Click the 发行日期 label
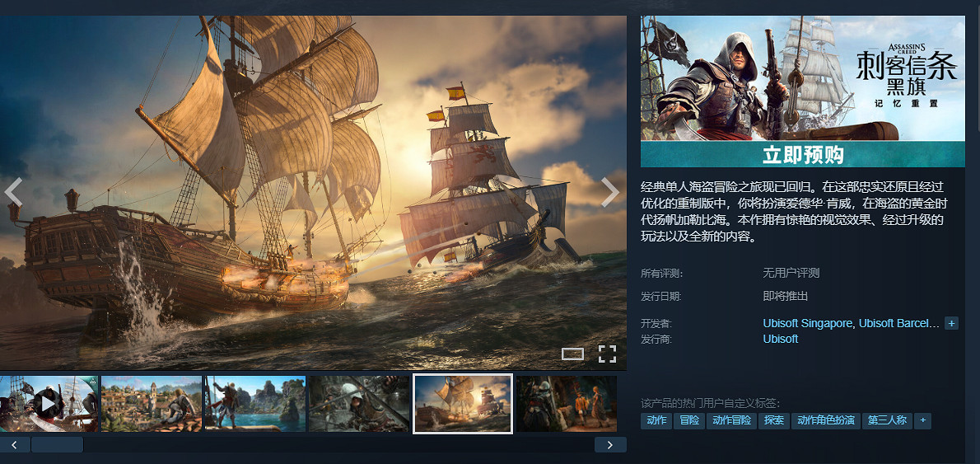Image resolution: width=980 pixels, height=464 pixels. (661, 296)
